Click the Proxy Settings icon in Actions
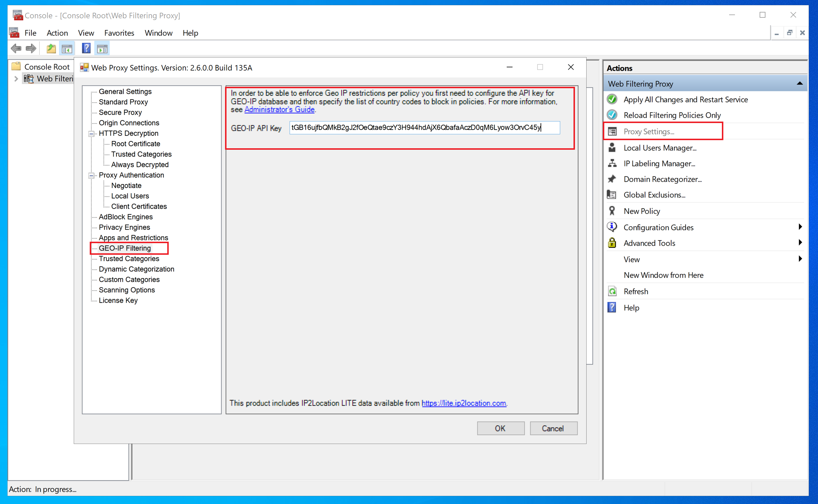Image resolution: width=818 pixels, height=504 pixels. pyautogui.click(x=612, y=131)
